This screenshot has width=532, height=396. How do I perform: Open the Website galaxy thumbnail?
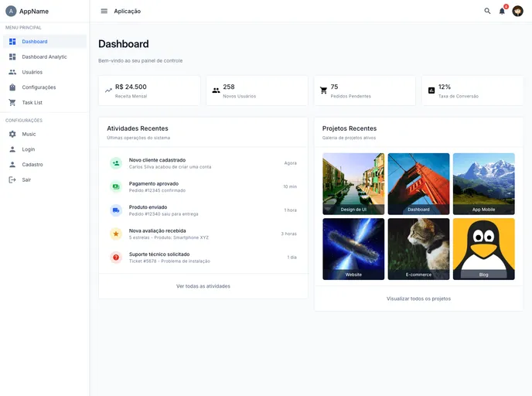(353, 249)
